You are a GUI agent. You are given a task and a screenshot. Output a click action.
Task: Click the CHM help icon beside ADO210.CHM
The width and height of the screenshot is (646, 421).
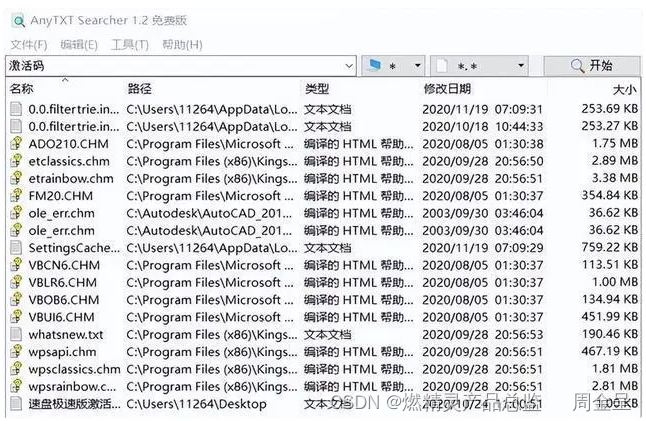pyautogui.click(x=16, y=143)
